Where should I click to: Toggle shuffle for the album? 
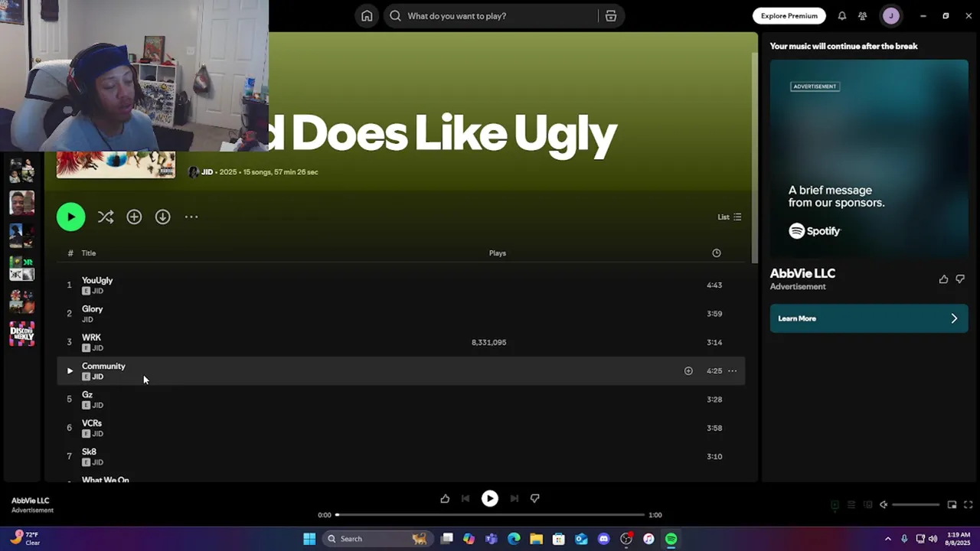tap(106, 217)
